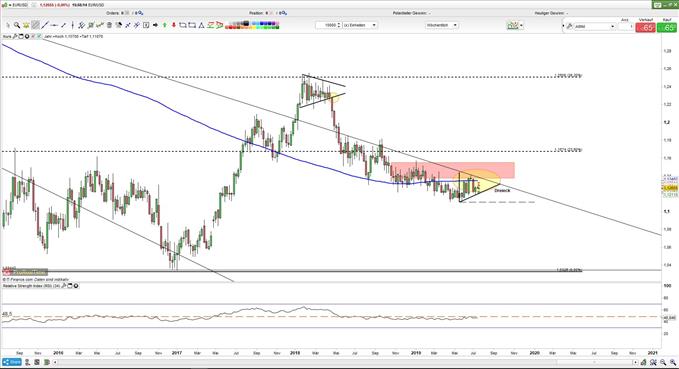The height and width of the screenshot is (369, 679).
Task: Select the arrow cursor tool
Action: [8, 25]
